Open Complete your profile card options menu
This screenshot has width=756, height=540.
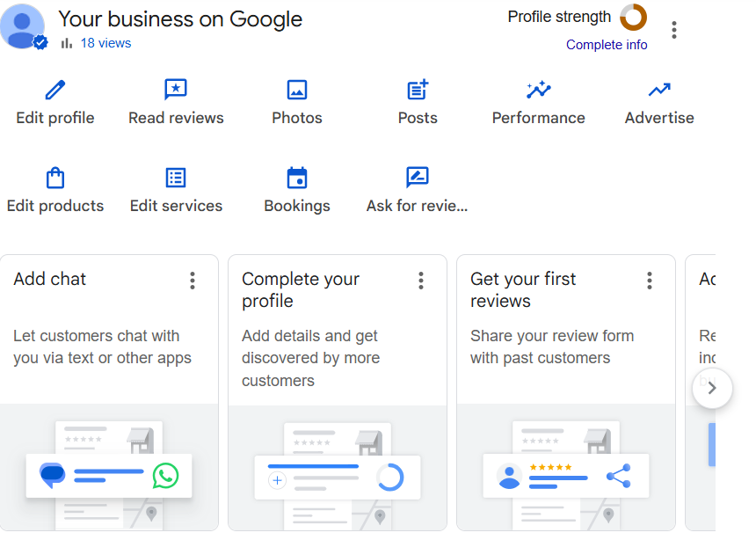pos(421,281)
